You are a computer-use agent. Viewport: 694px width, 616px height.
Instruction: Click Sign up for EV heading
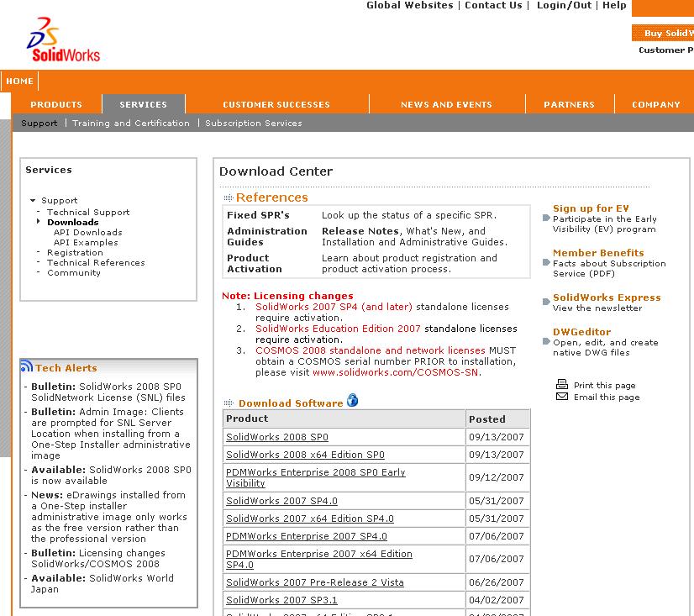pyautogui.click(x=591, y=208)
